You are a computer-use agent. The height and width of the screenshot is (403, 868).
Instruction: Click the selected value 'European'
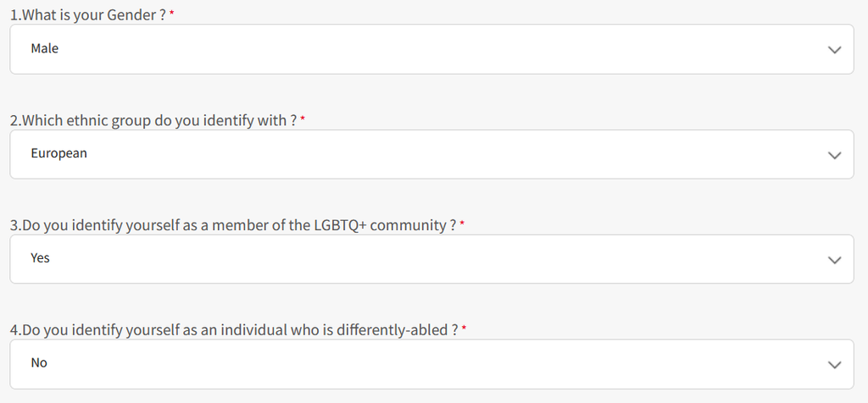click(58, 154)
